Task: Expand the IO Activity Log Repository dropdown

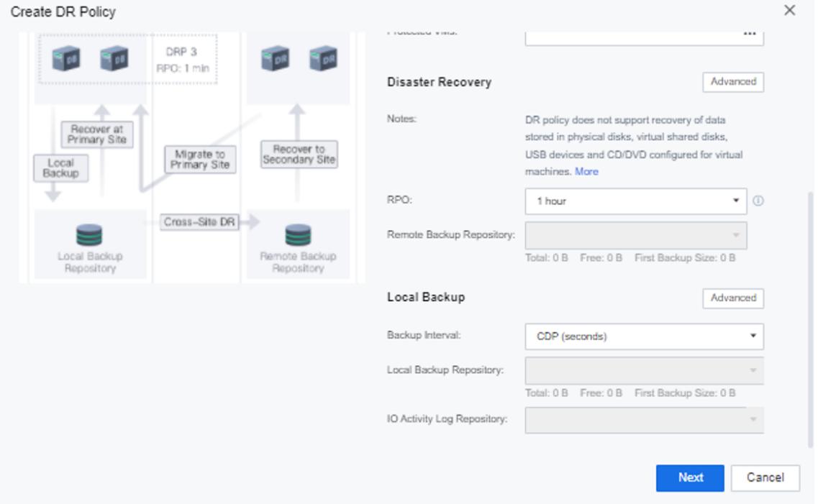Action: 645,420
